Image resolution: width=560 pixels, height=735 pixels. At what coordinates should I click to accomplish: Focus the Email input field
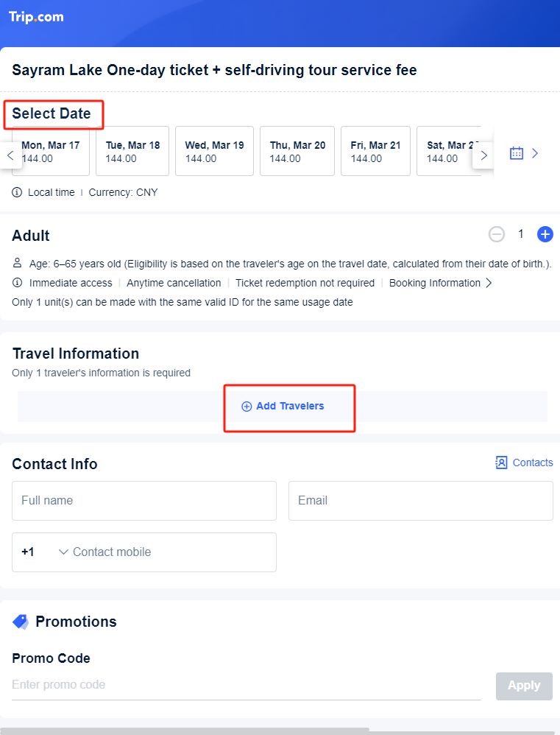pos(420,501)
